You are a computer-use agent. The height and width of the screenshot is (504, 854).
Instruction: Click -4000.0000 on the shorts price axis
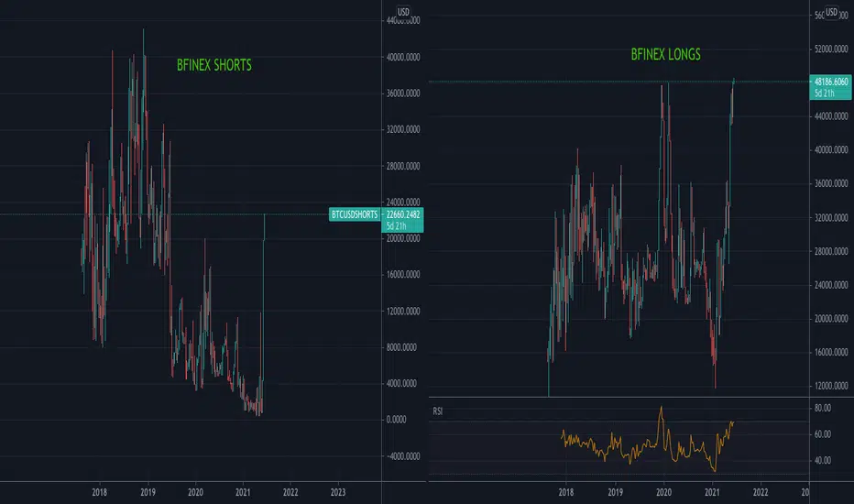403,456
